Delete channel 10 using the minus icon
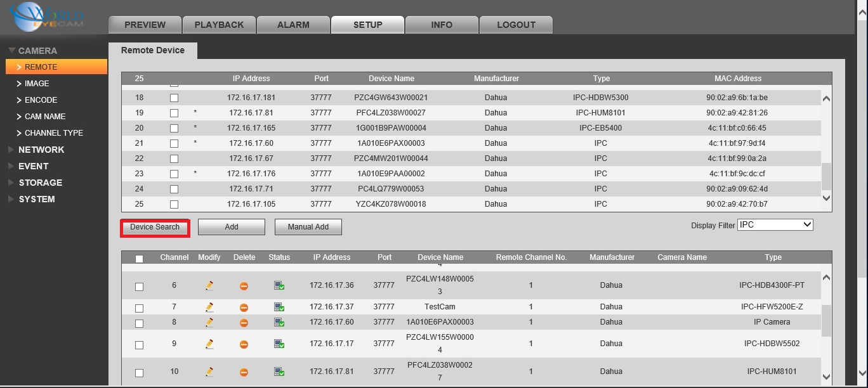The height and width of the screenshot is (388, 868). 244,372
